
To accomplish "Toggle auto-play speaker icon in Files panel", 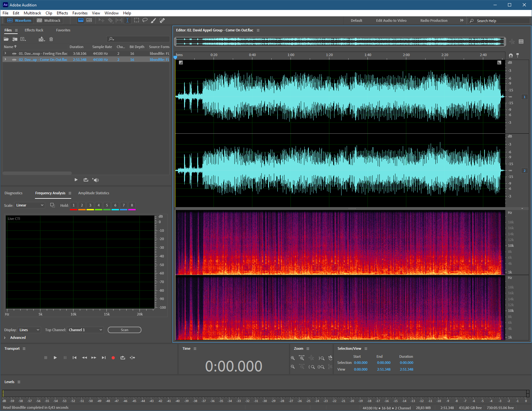I will pos(96,180).
